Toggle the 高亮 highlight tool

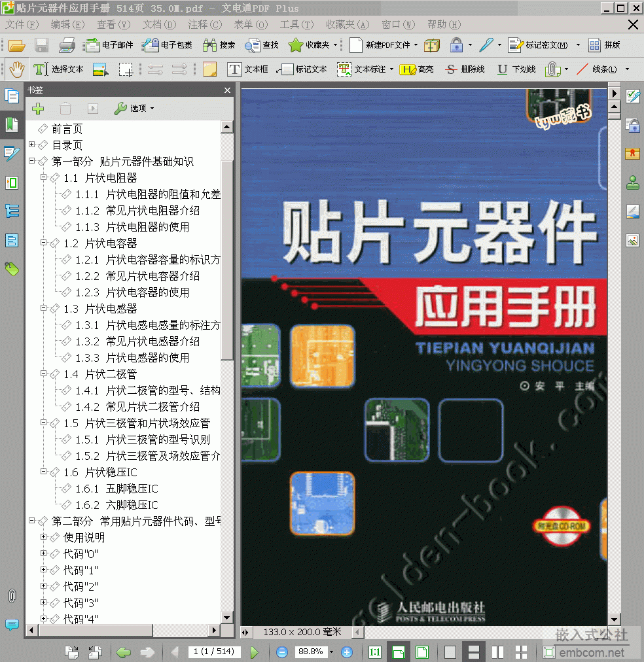[x=416, y=69]
